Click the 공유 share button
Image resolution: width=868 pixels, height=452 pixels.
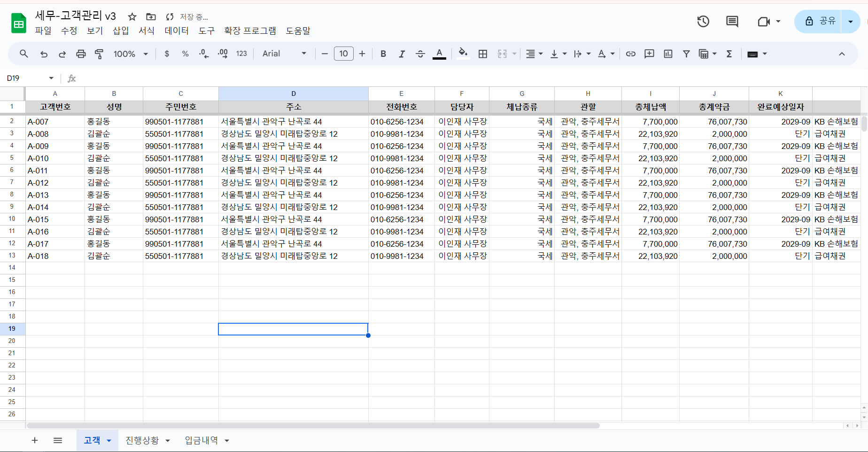tap(821, 22)
